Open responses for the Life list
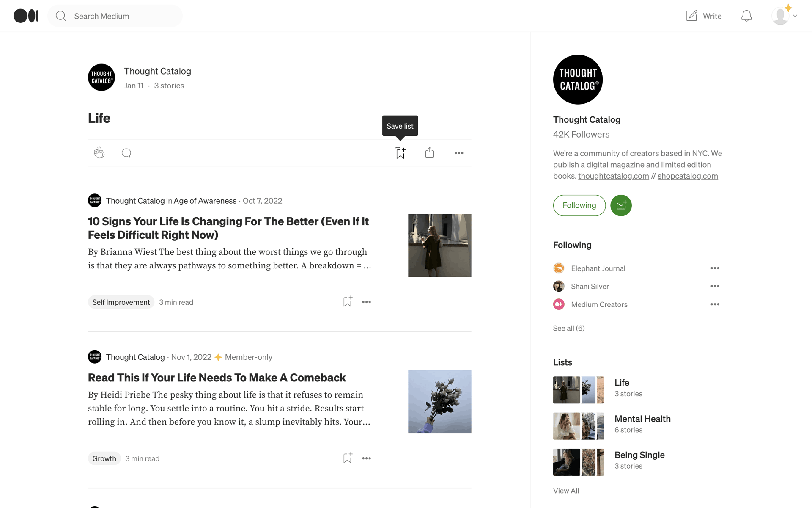 (x=126, y=153)
